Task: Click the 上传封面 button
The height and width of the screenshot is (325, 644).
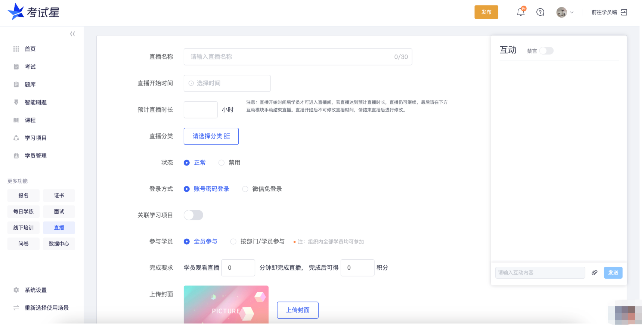Action: [297, 310]
